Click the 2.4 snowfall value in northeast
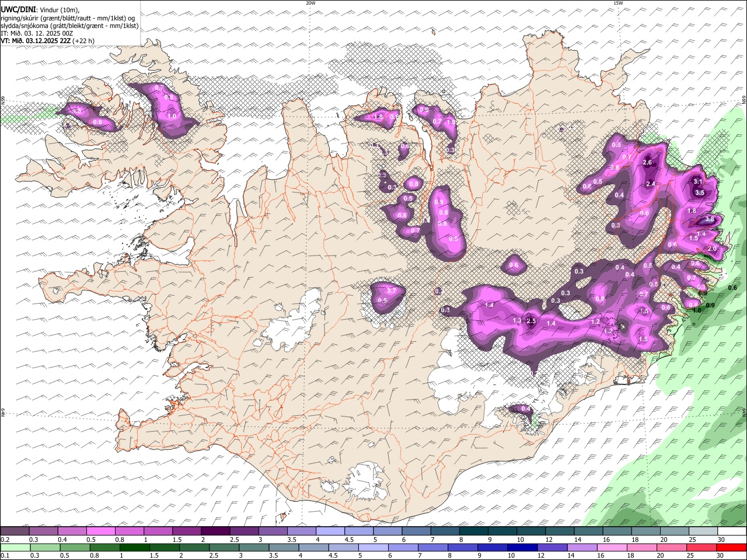747x560 pixels. [651, 184]
